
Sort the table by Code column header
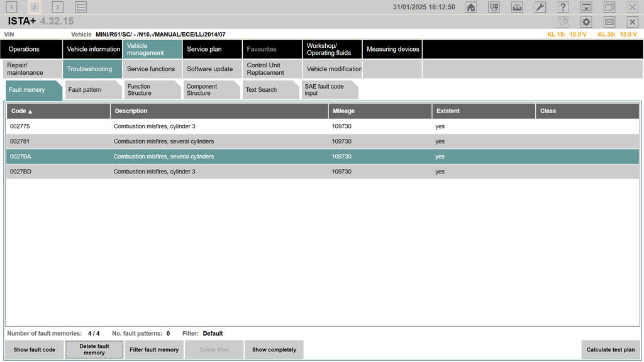point(58,111)
